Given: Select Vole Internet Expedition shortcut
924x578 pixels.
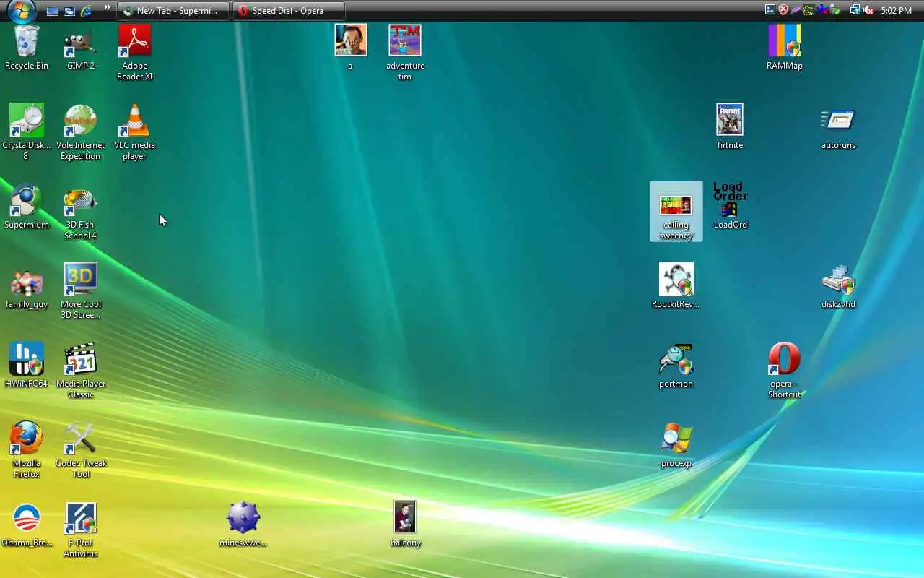Looking at the screenshot, I should coord(81,132).
